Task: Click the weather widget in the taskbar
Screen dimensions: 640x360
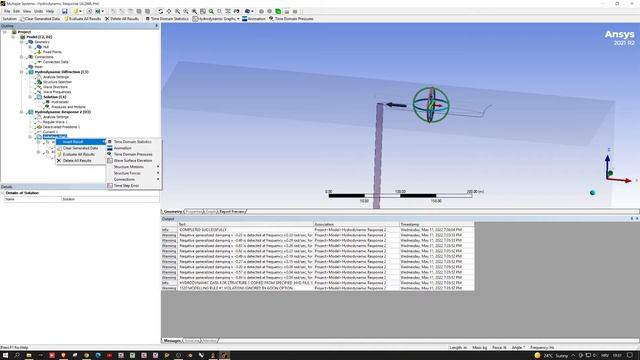Action: point(552,356)
